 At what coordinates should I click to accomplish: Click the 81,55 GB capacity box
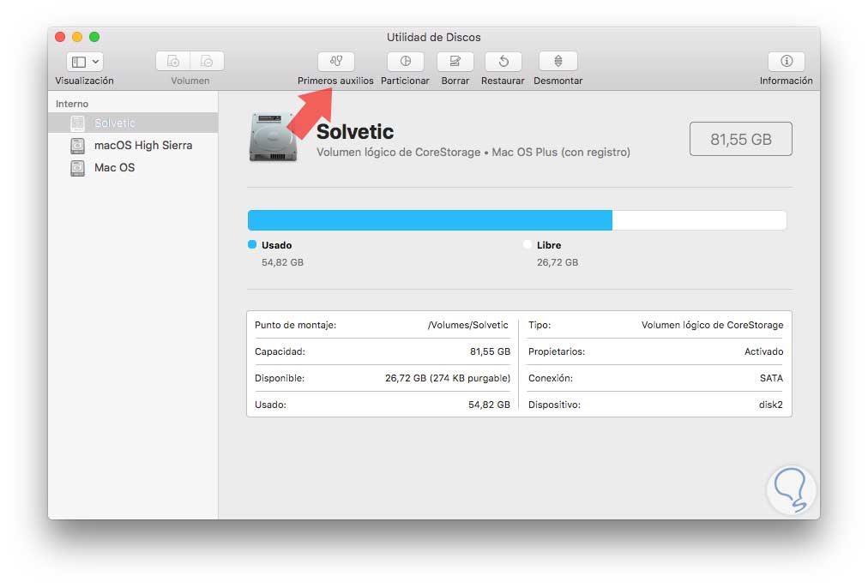pos(741,139)
